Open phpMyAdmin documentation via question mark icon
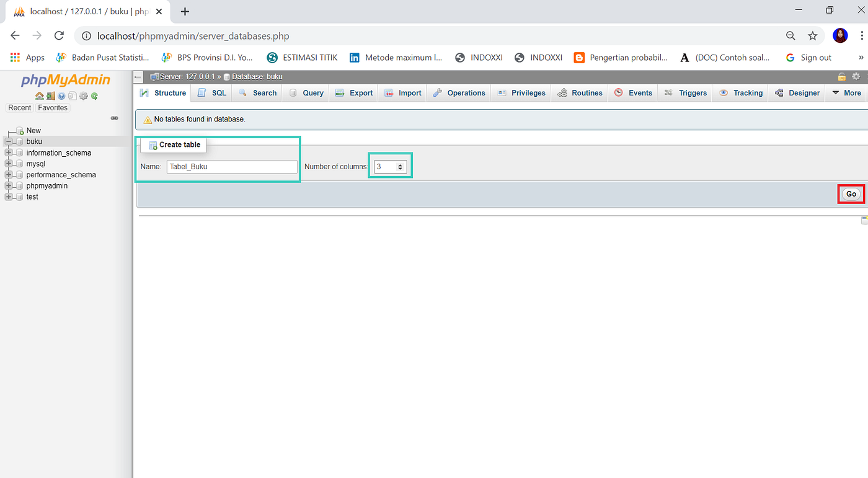Viewport: 868px width, 478px height. coord(61,95)
